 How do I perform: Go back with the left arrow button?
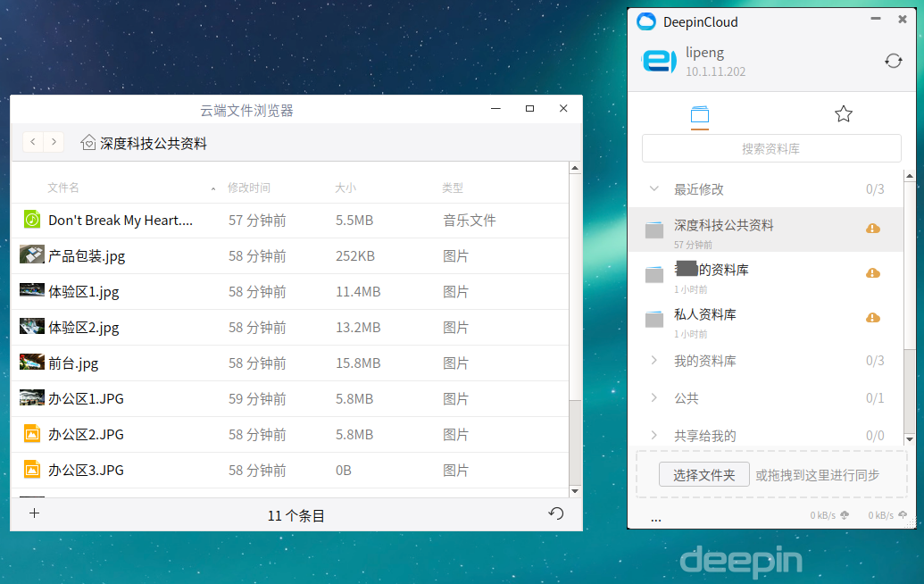[33, 142]
